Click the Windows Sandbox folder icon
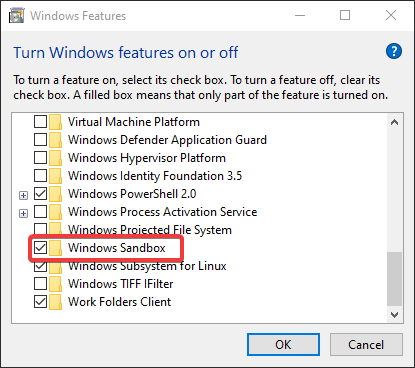Screen dimensions: 415x368 55,248
